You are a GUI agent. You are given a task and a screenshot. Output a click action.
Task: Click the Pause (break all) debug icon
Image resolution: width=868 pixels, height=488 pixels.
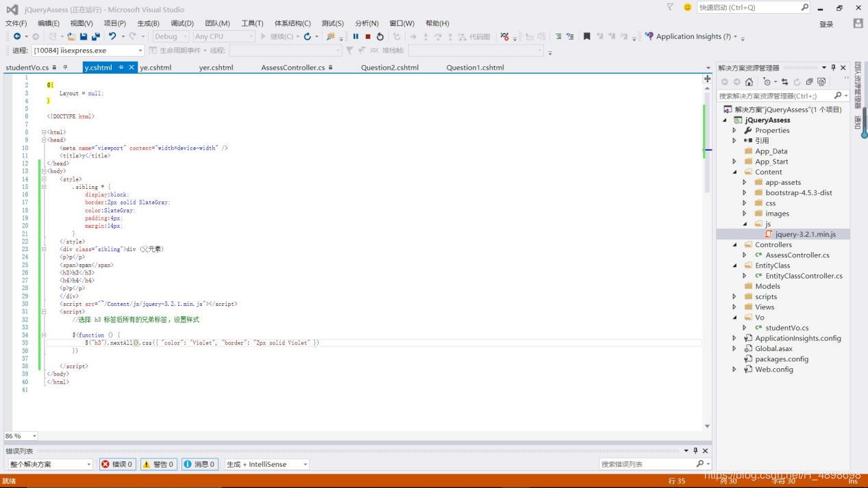pyautogui.click(x=356, y=36)
